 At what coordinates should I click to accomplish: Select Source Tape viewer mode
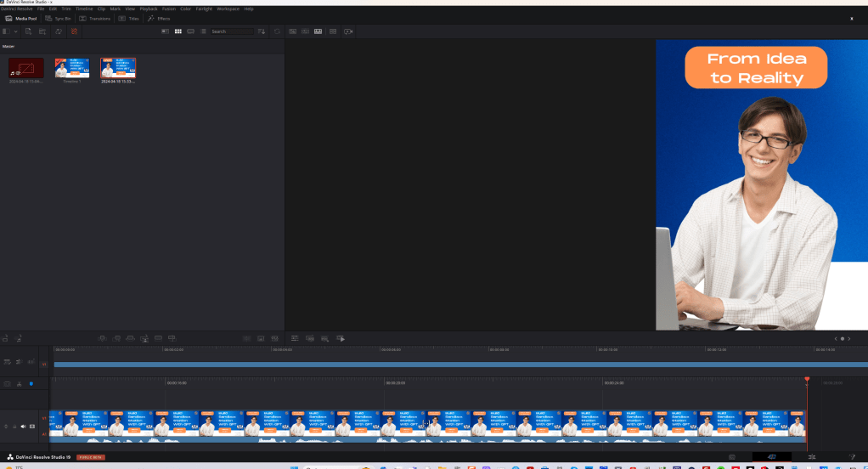coord(305,31)
